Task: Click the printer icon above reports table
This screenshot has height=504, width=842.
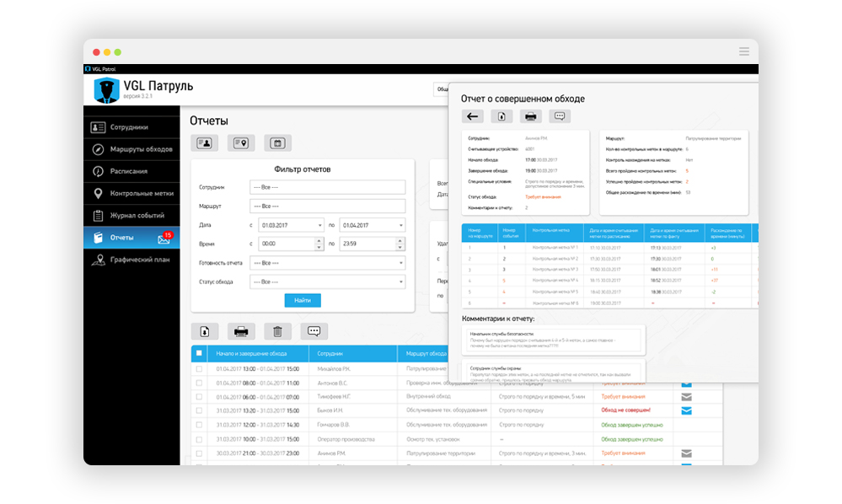Action: pos(241,332)
